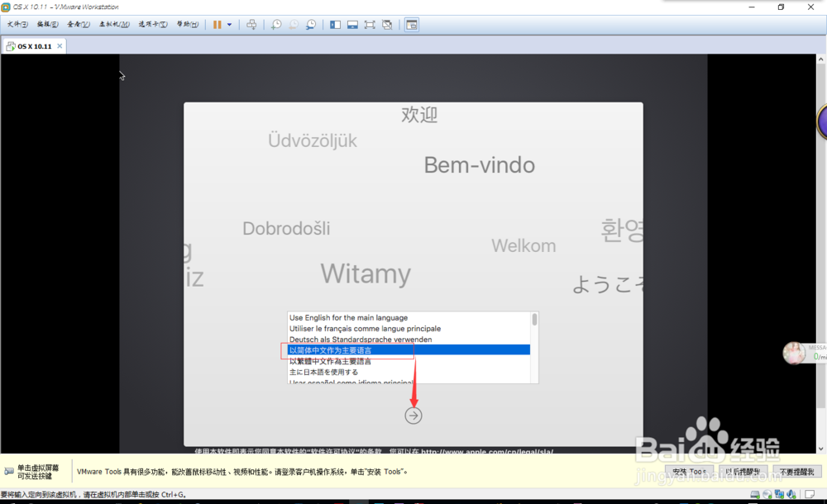Image resolution: width=827 pixels, height=504 pixels.
Task: Click the continue arrow circle button
Action: pyautogui.click(x=413, y=416)
